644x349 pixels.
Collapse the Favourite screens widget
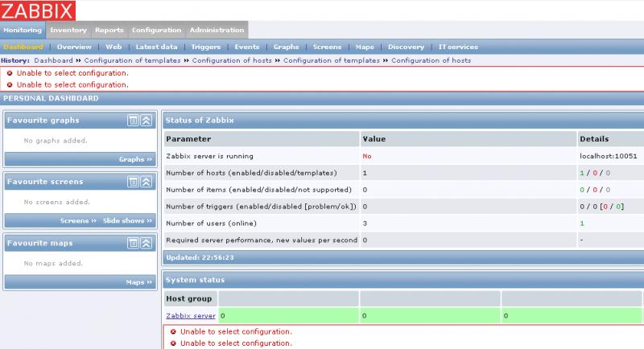[x=146, y=182]
